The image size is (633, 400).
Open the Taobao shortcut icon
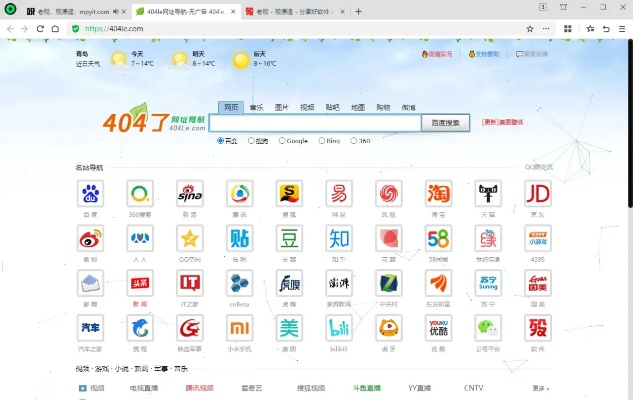[x=438, y=194]
